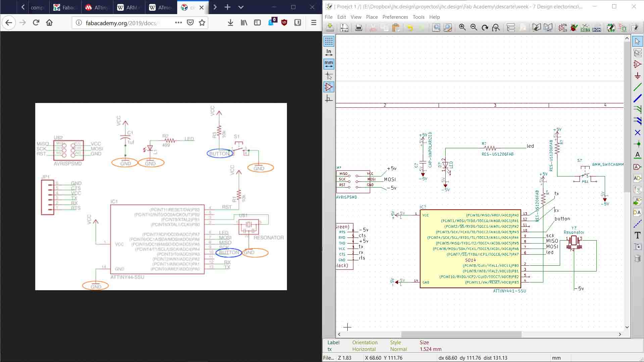Image resolution: width=644 pixels, height=362 pixels.
Task: Open the Firefox downloads button
Action: click(230, 22)
